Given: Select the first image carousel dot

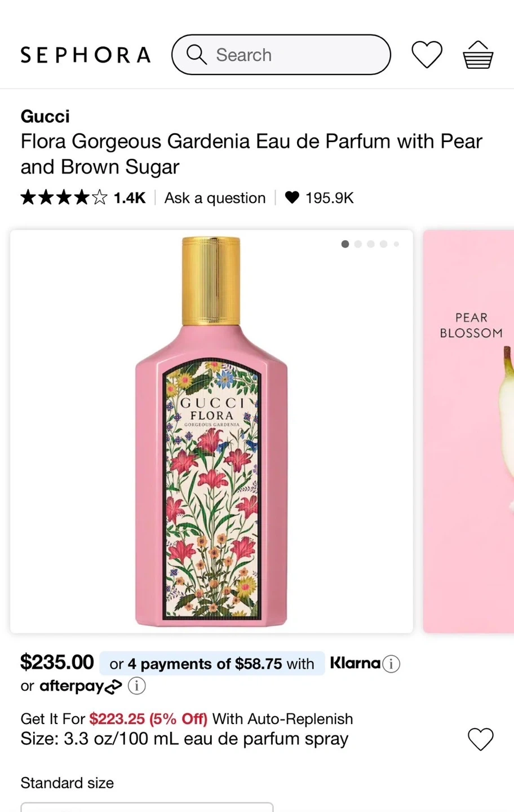Looking at the screenshot, I should (x=345, y=244).
